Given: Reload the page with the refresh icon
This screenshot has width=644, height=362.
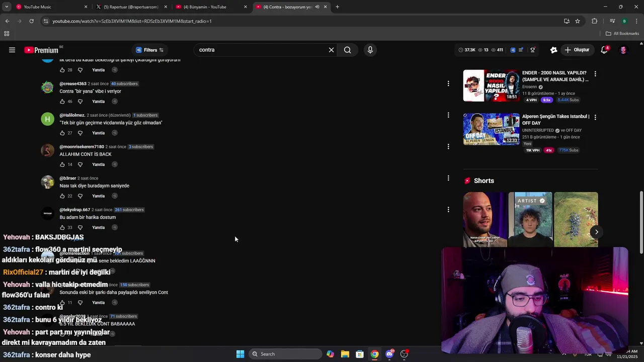Looking at the screenshot, I should click(x=31, y=21).
